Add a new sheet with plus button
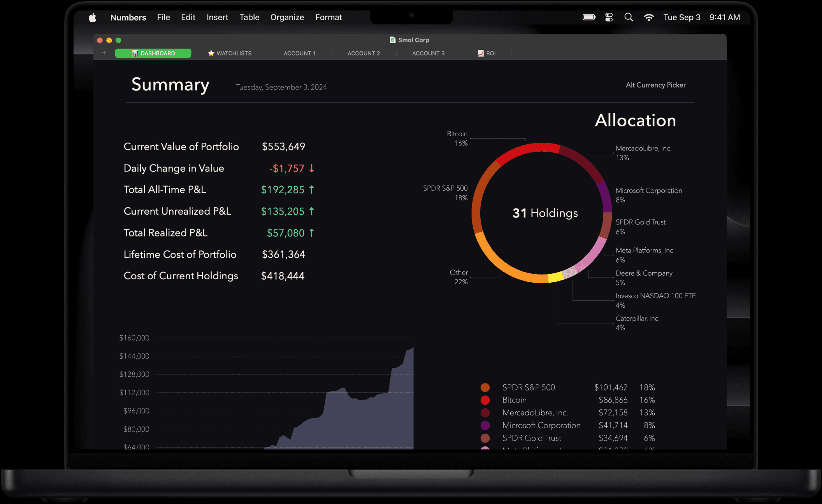The image size is (822, 504). click(104, 53)
